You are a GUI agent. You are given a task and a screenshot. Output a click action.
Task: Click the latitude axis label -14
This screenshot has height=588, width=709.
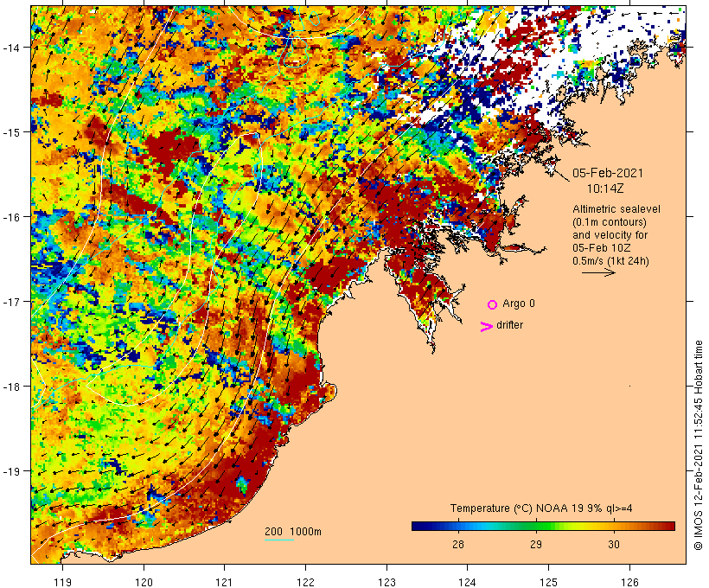click(10, 48)
